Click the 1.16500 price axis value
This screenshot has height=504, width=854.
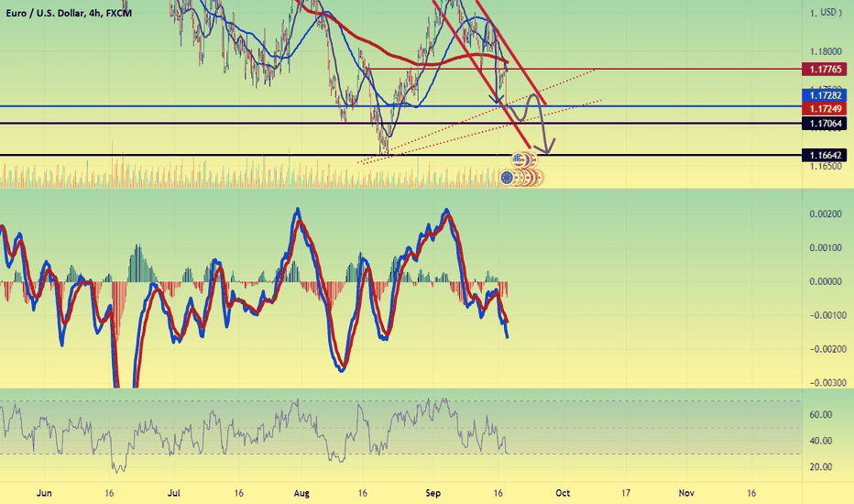825,166
